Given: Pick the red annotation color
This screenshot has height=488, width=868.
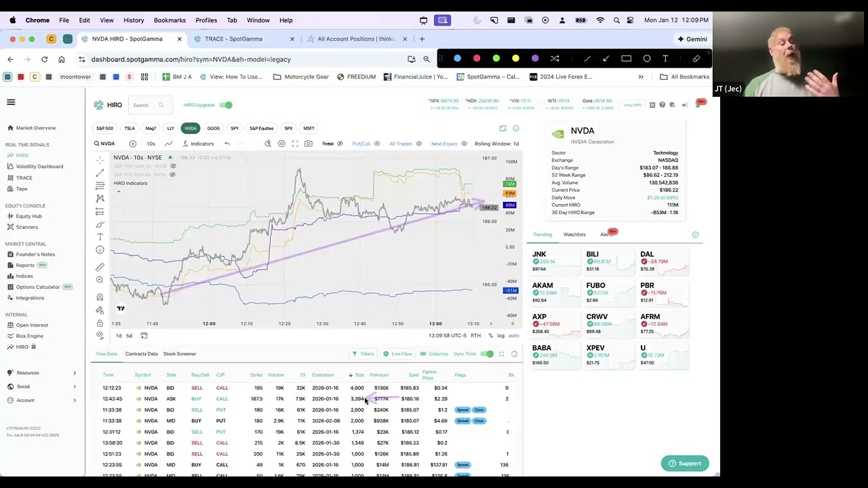Looking at the screenshot, I should click(477, 58).
